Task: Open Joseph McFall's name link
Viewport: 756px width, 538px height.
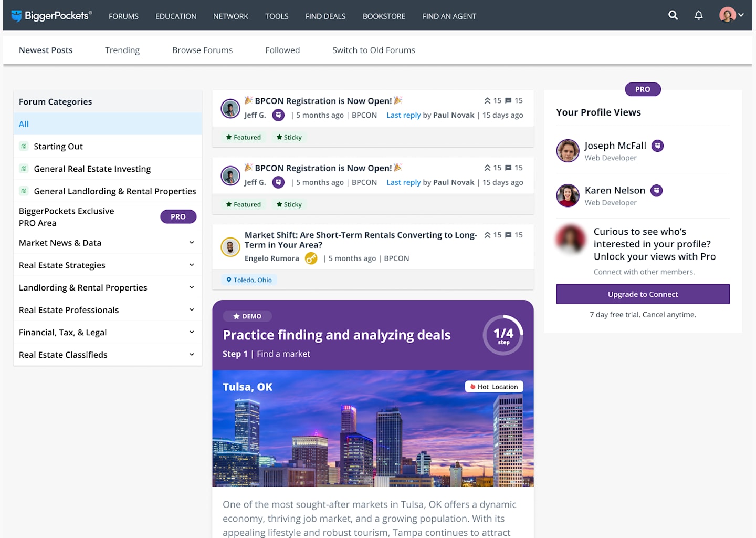Action: point(615,146)
